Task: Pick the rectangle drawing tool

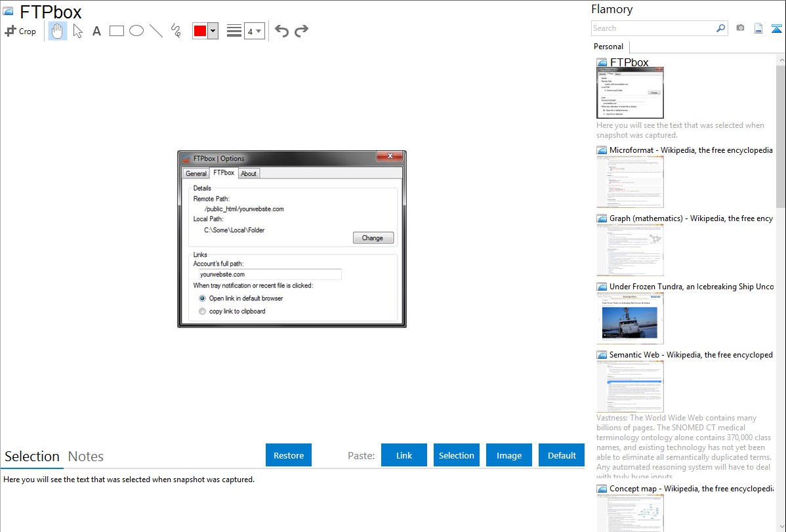Action: (116, 31)
